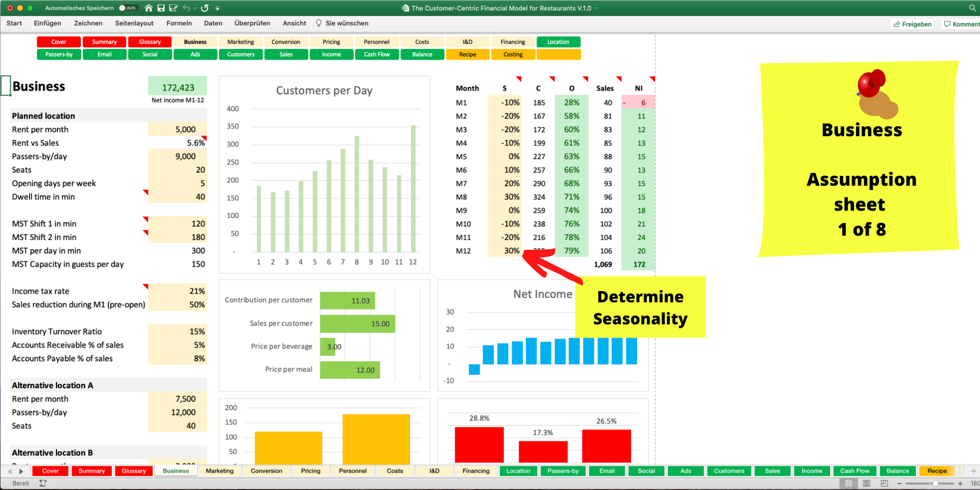Click the Kommentare button
Screen dimensions: 980x490
[961, 24]
